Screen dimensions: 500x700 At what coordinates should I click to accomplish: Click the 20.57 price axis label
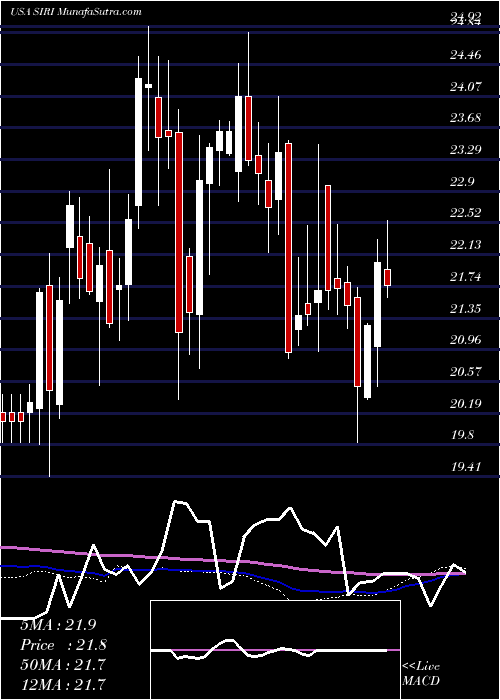pos(466,372)
